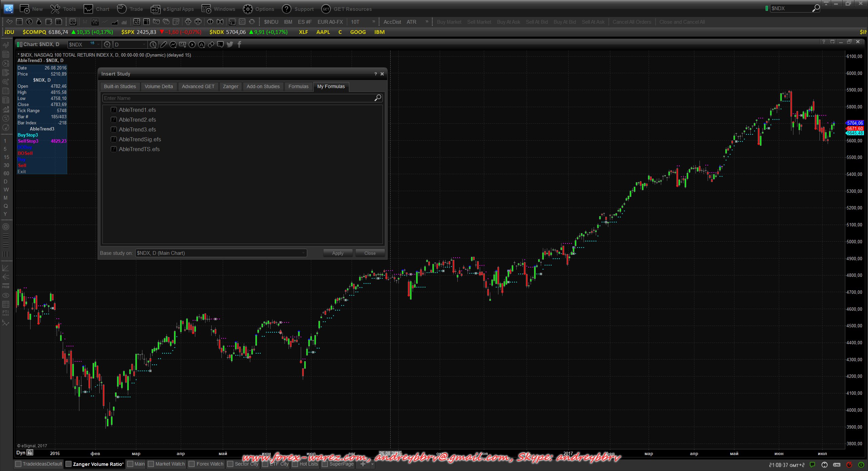868x471 pixels.
Task: Click the symbol settings gear icon
Action: pyautogui.click(x=107, y=44)
